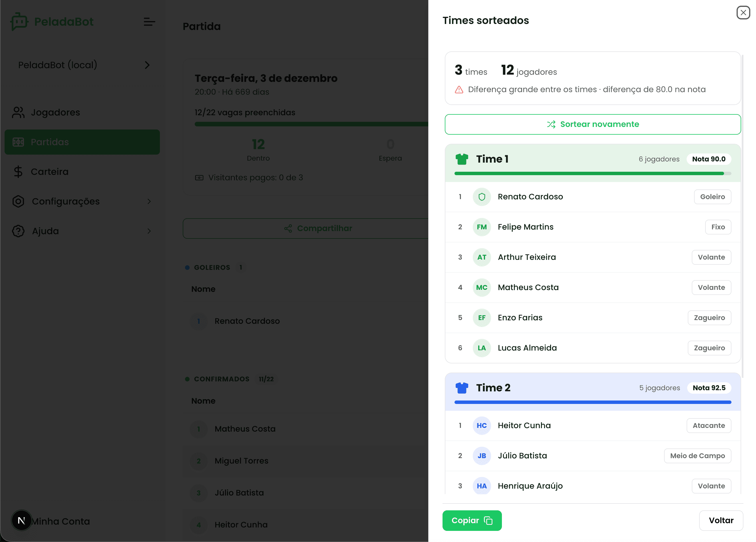Click the FM avatar of Felipe Martins
This screenshot has height=542, width=756.
click(482, 227)
